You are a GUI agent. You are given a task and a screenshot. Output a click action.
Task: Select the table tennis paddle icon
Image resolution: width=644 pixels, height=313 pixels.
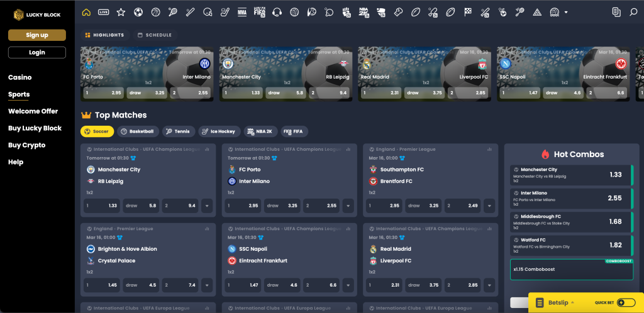tap(328, 13)
